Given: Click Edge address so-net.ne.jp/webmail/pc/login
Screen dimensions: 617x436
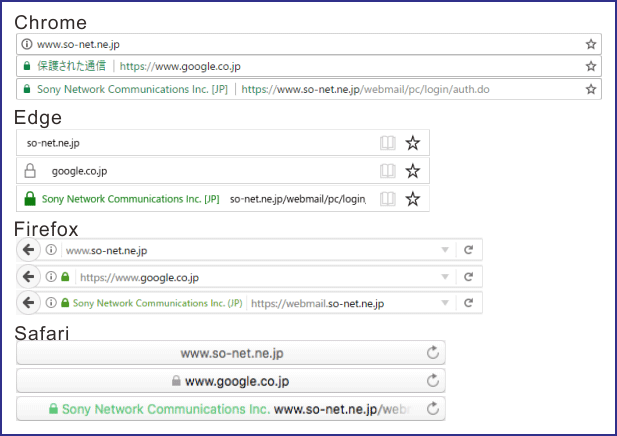Looking at the screenshot, I should pyautogui.click(x=298, y=199).
